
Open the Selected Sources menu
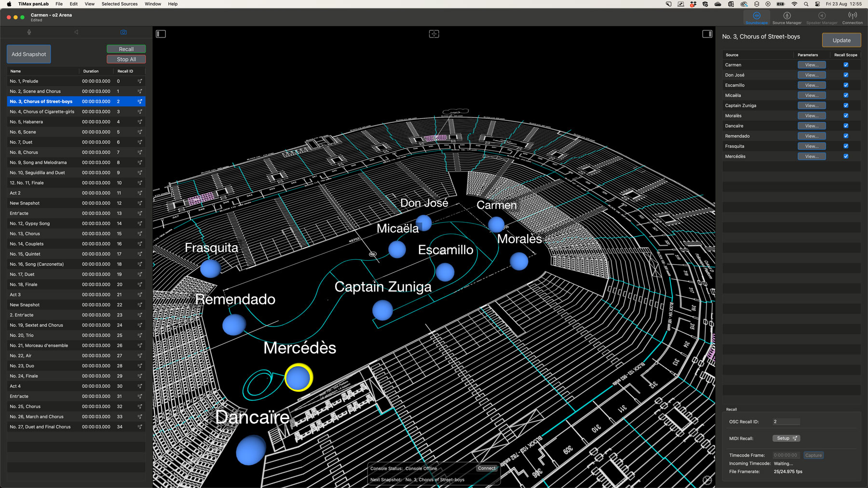(120, 4)
